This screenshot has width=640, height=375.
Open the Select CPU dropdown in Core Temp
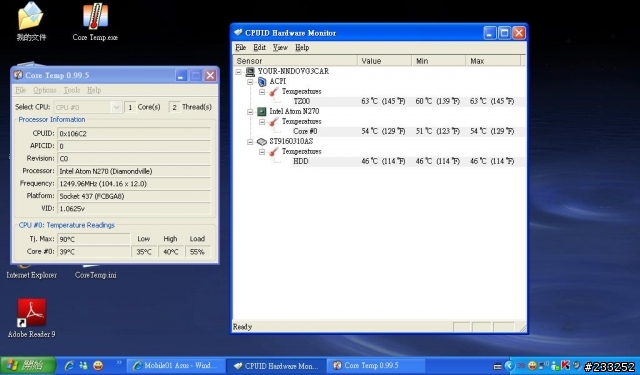(116, 107)
